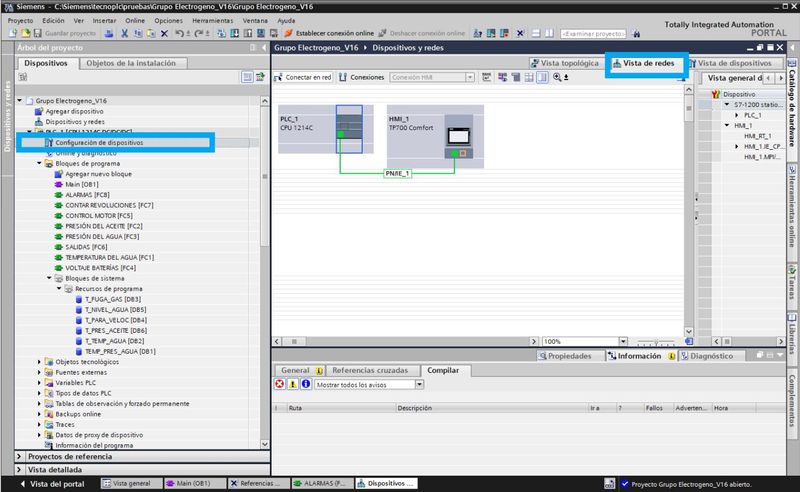
Task: Collapse the Bloques de sistema folder
Action: (49, 278)
